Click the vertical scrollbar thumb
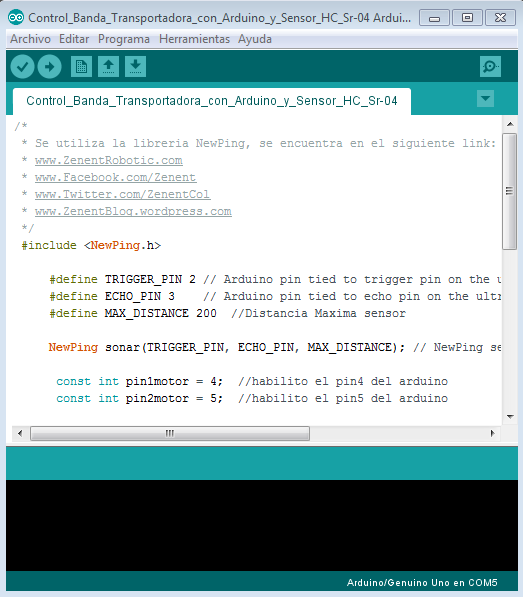Image resolution: width=523 pixels, height=597 pixels. [x=509, y=191]
